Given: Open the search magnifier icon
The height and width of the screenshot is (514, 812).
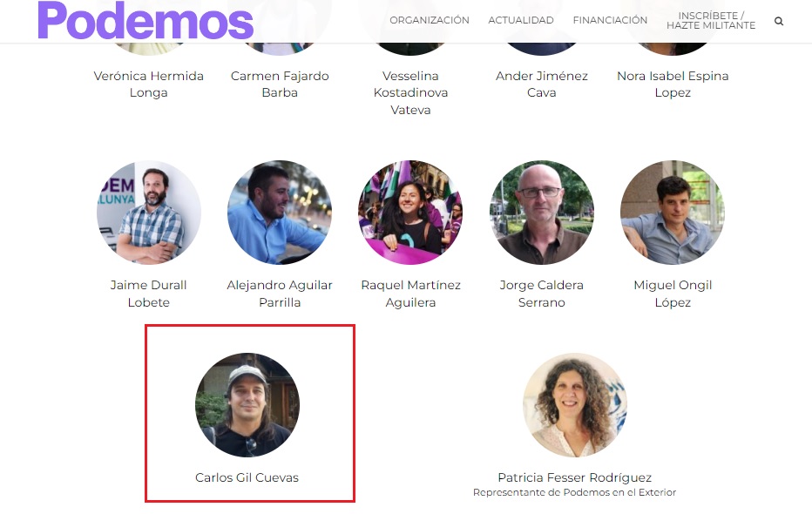Looking at the screenshot, I should click(778, 21).
